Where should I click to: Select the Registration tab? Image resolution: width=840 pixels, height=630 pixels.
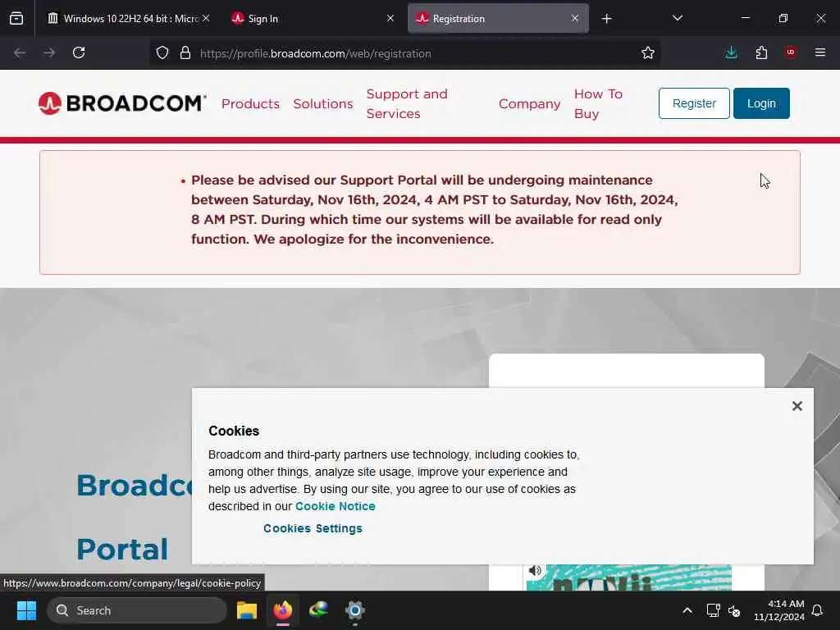click(498, 19)
